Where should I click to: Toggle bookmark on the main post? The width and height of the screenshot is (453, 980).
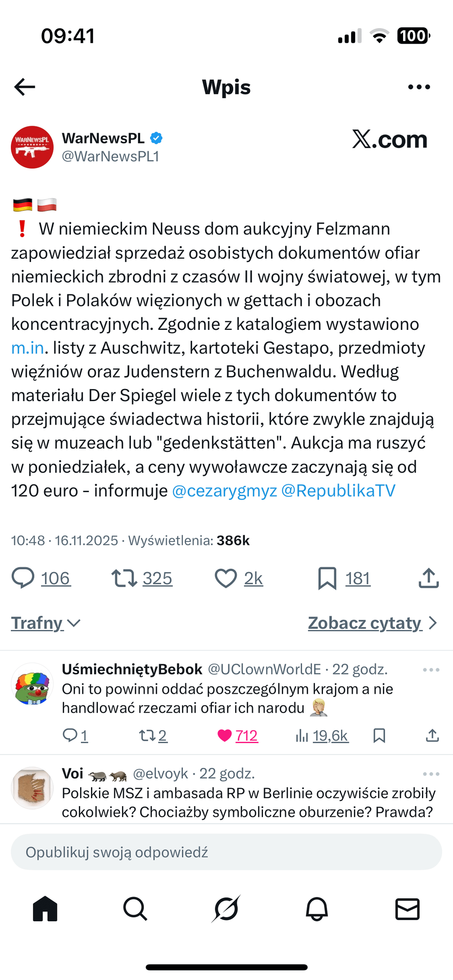[327, 578]
